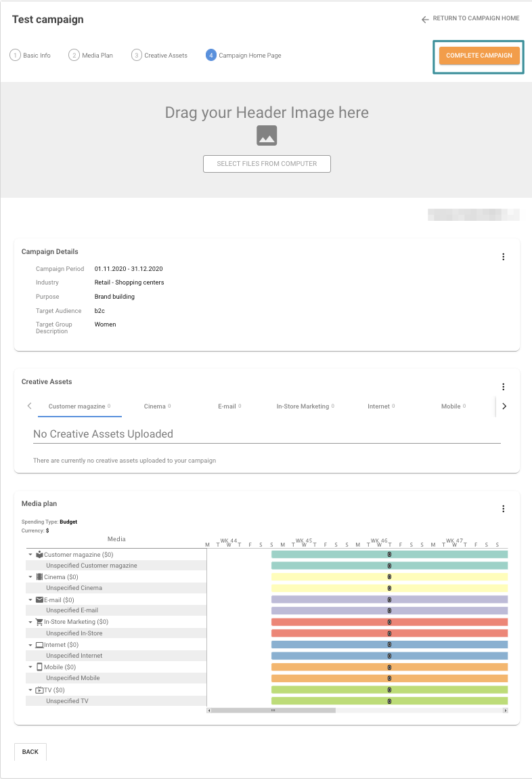The image size is (532, 779).
Task: Select the Mobile assets tab
Action: (x=453, y=406)
